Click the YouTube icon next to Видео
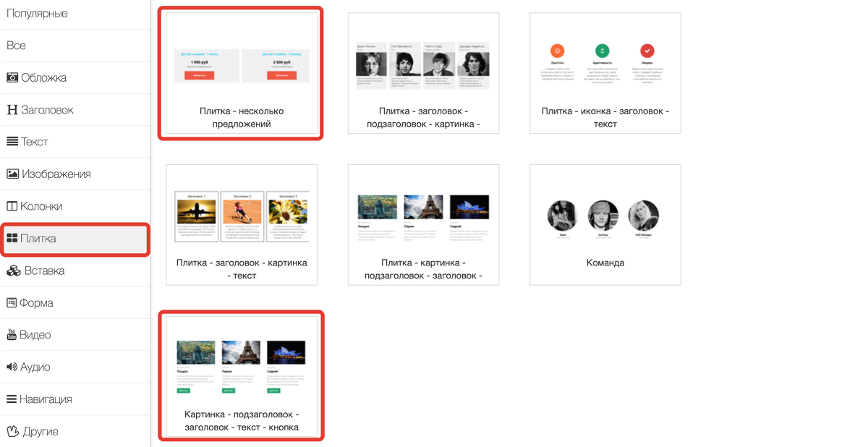 [12, 335]
